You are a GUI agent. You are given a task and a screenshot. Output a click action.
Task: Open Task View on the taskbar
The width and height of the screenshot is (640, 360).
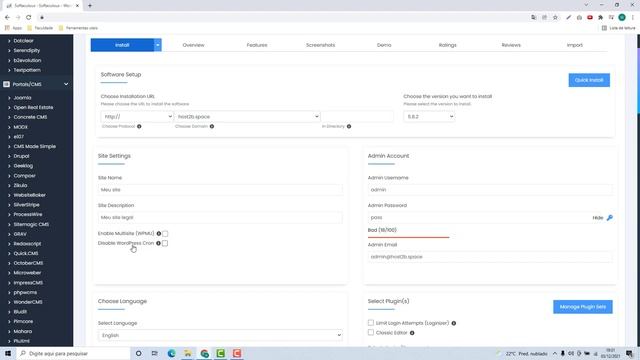[154, 353]
